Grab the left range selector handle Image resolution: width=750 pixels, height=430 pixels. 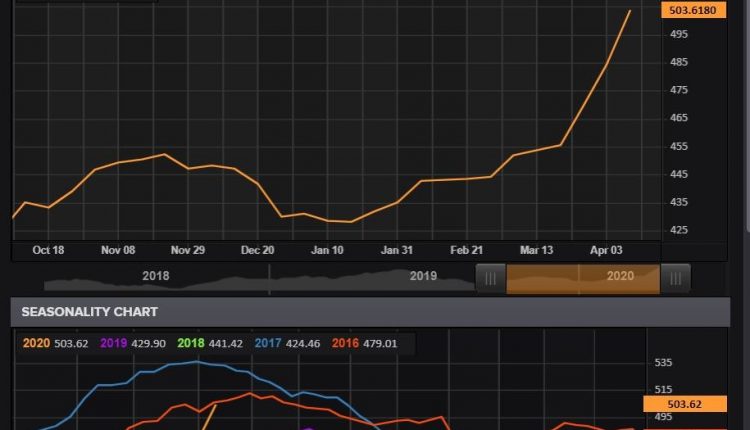click(x=491, y=278)
